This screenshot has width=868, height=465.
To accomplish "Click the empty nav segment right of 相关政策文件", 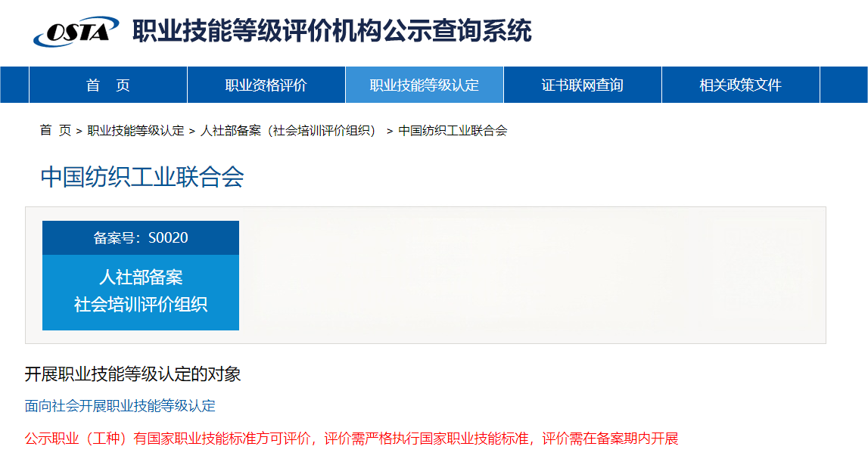I will coord(843,85).
